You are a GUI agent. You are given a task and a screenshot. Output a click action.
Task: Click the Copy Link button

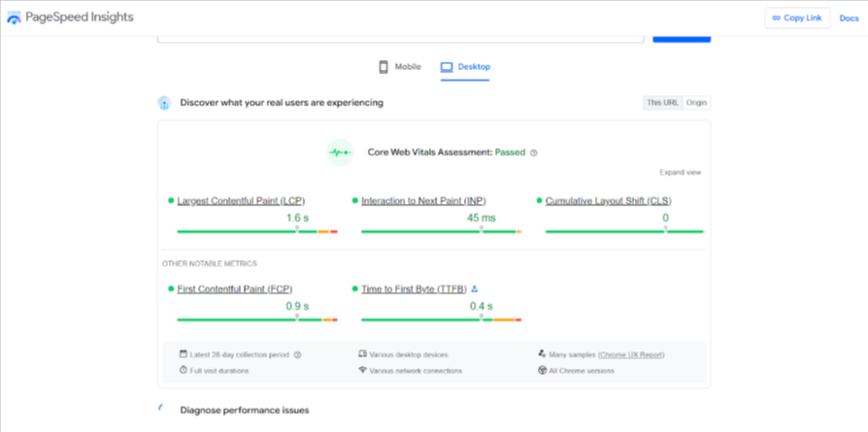click(797, 17)
